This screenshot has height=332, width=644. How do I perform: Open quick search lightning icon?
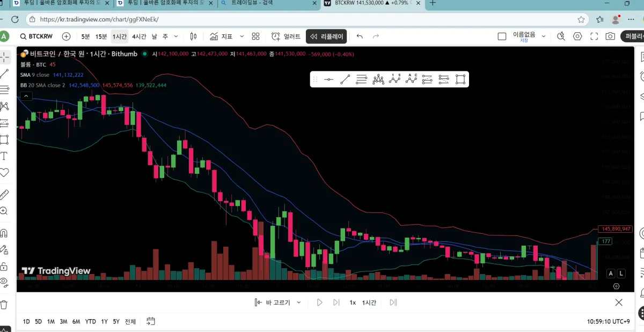point(561,36)
